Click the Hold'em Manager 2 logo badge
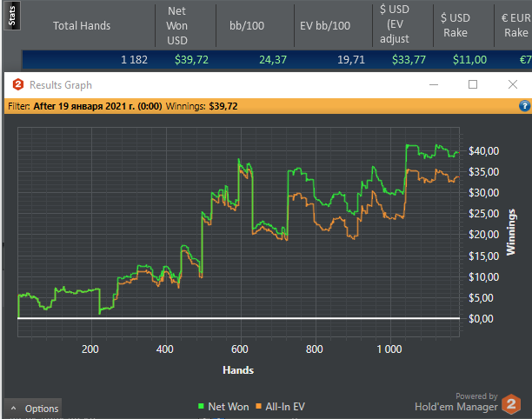Viewport: 532px width, 419px height. tap(511, 403)
